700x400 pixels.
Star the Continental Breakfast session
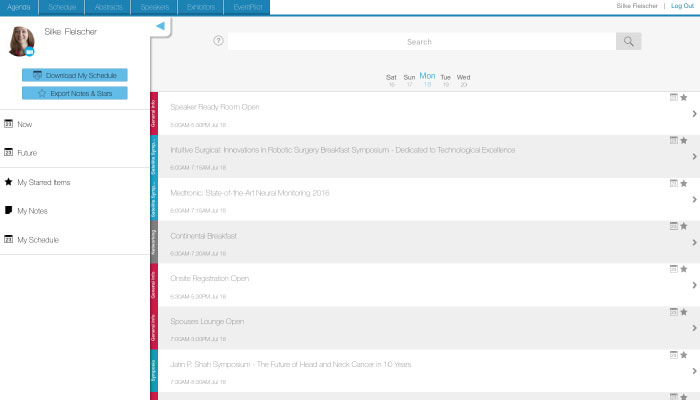[683, 226]
